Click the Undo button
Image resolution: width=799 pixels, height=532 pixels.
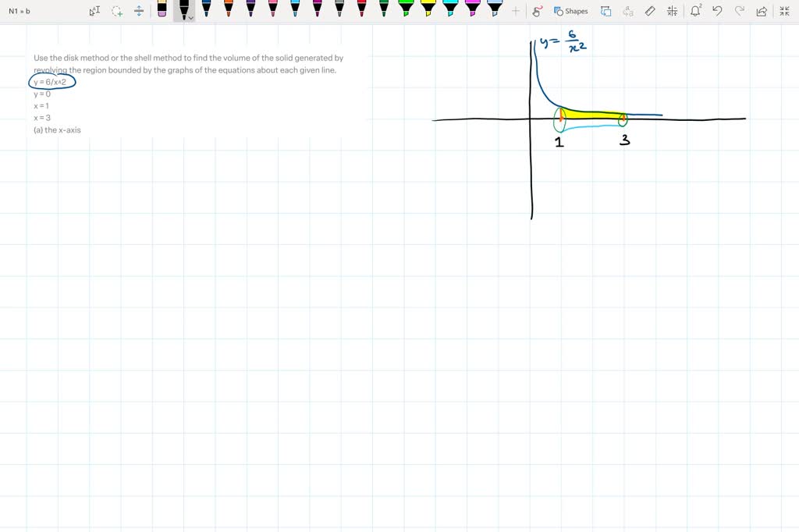[x=718, y=11]
